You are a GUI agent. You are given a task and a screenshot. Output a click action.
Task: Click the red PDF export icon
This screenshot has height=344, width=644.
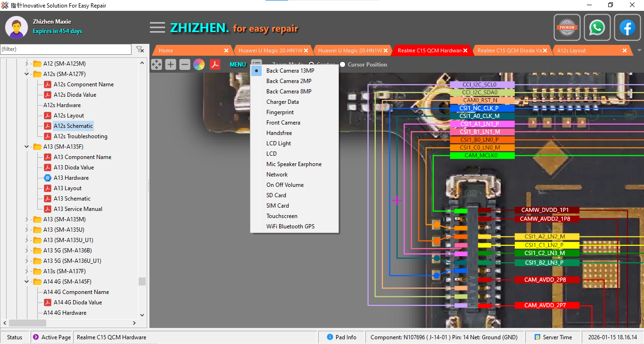click(215, 65)
